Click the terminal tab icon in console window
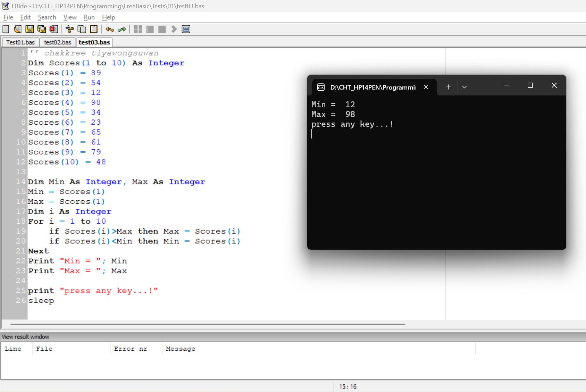 (x=321, y=87)
